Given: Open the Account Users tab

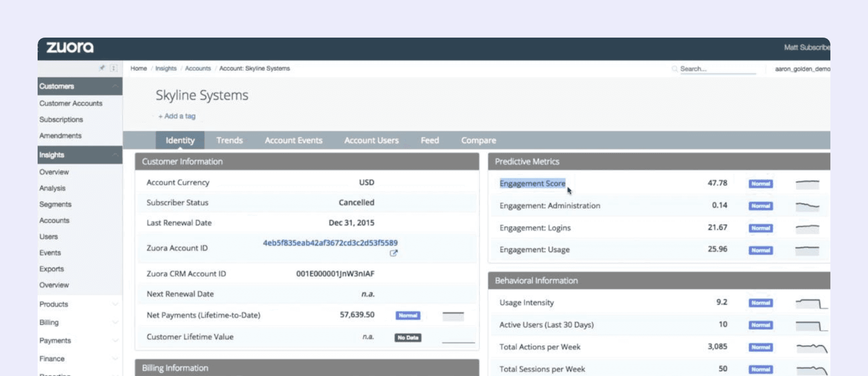Looking at the screenshot, I should (371, 140).
